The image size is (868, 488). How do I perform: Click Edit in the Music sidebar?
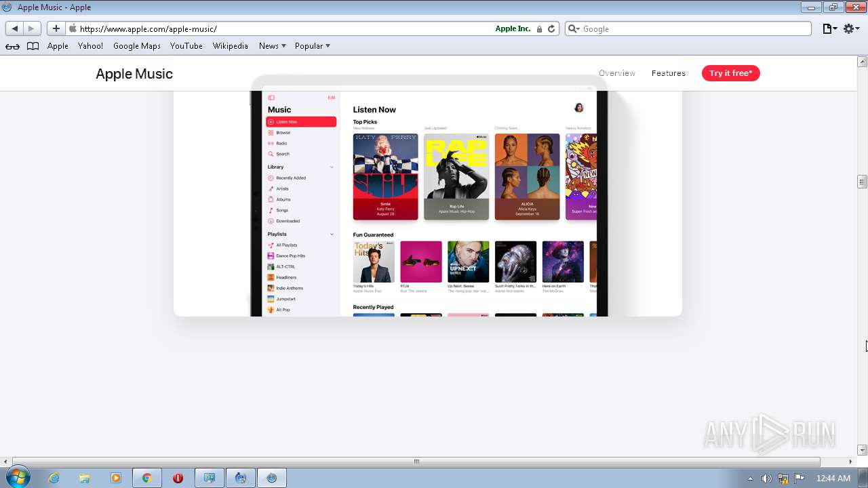[332, 98]
